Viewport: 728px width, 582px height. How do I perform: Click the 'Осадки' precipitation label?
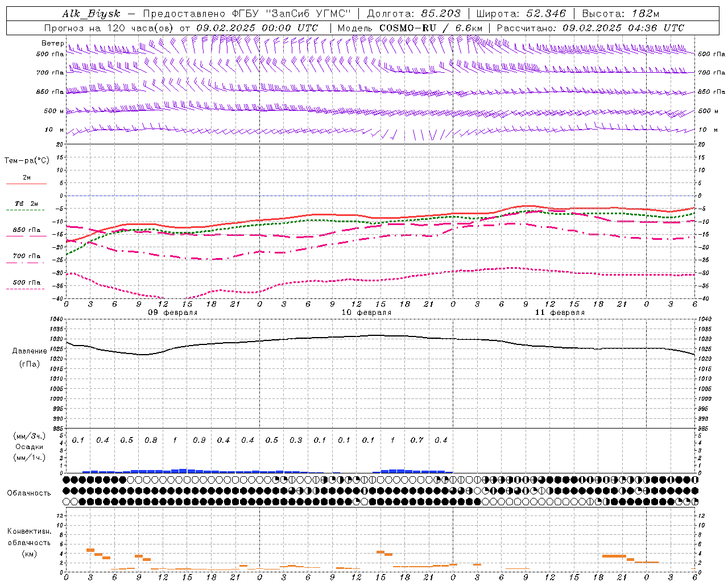[x=30, y=447]
